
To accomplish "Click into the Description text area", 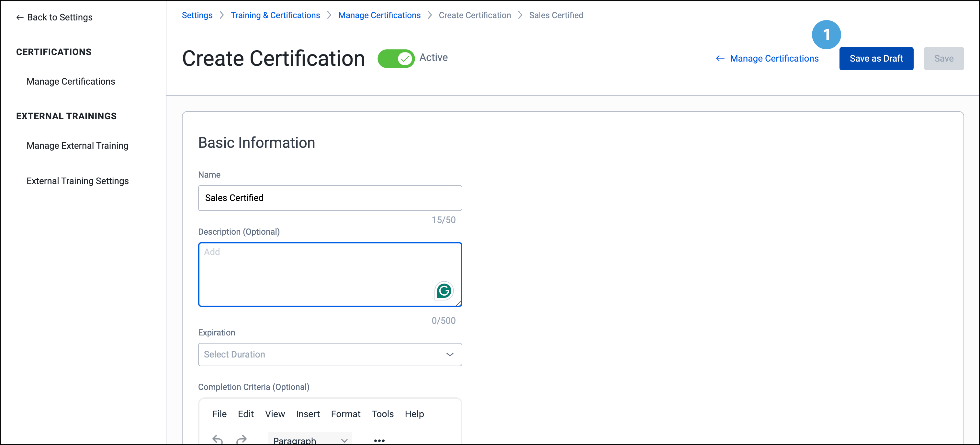I will [x=330, y=274].
